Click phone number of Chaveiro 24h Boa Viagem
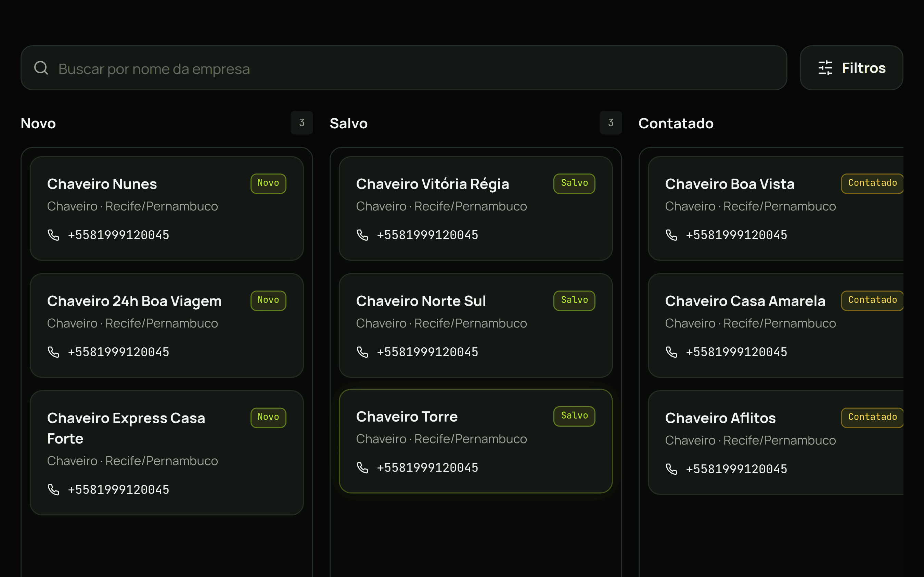The width and height of the screenshot is (924, 577). click(118, 352)
